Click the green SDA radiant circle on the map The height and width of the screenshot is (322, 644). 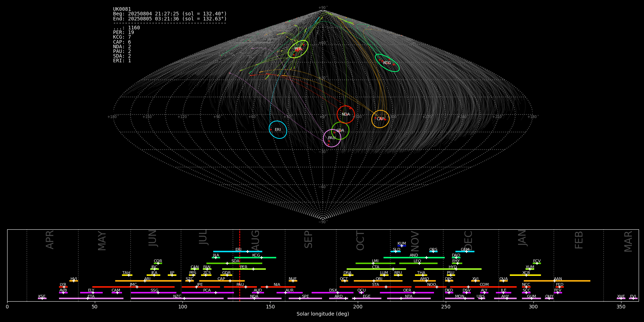[x=340, y=131]
